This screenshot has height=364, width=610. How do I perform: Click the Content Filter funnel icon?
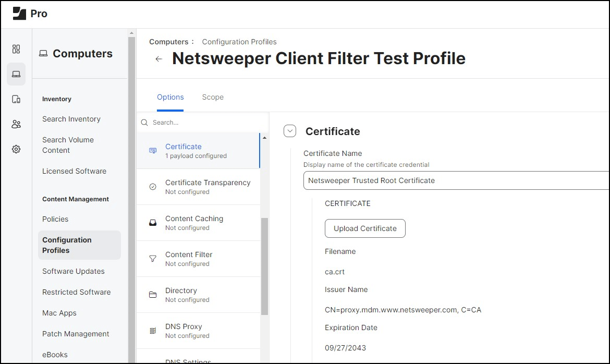152,258
